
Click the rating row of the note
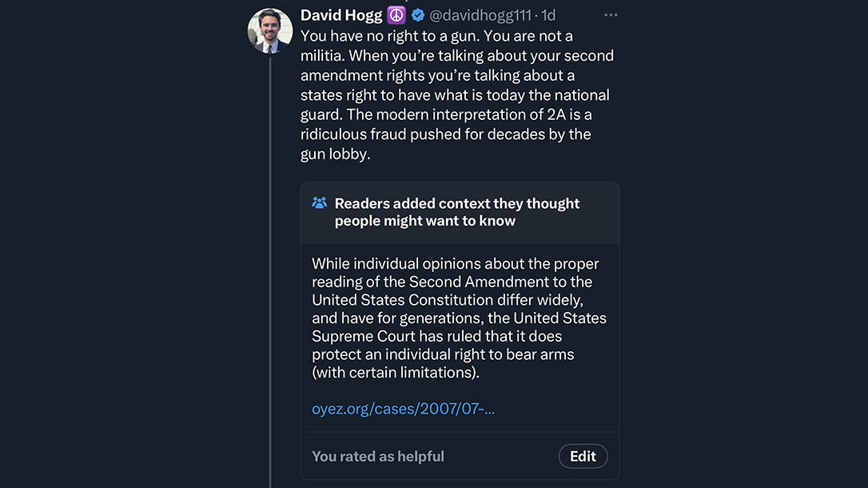[x=460, y=456]
